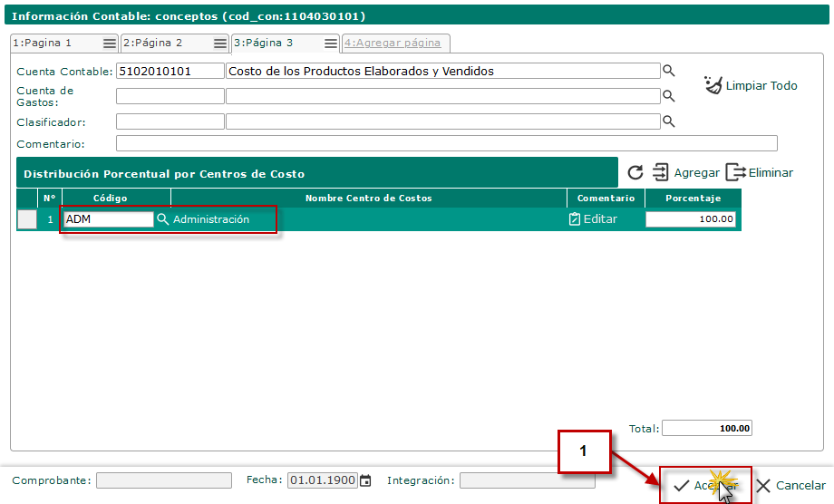Edit comment for Administración row
The height and width of the screenshot is (504, 834).
click(593, 219)
